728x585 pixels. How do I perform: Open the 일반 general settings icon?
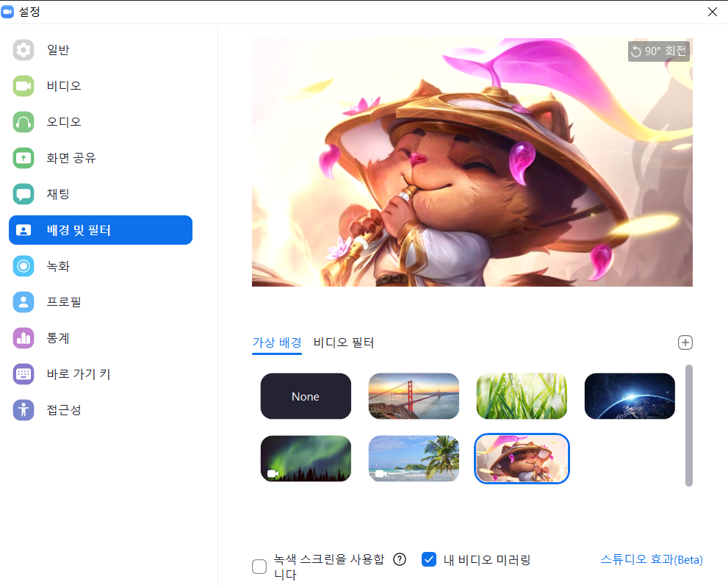[x=24, y=50]
